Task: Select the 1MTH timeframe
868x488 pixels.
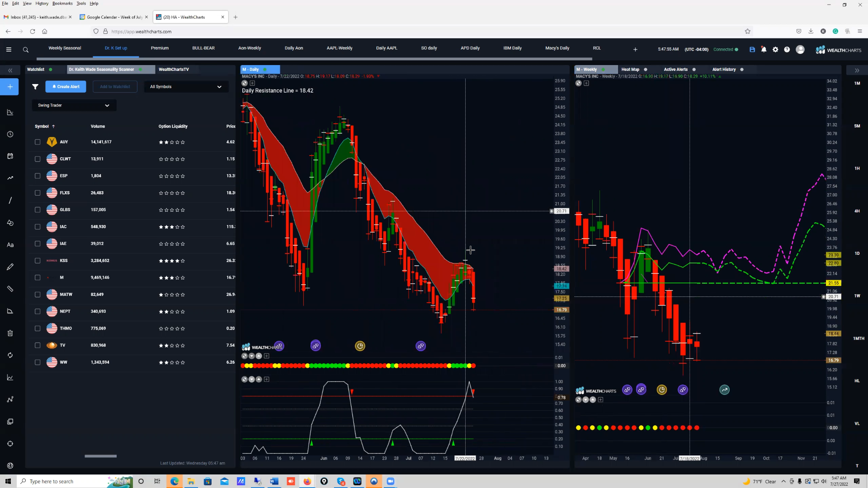Action: tap(858, 338)
